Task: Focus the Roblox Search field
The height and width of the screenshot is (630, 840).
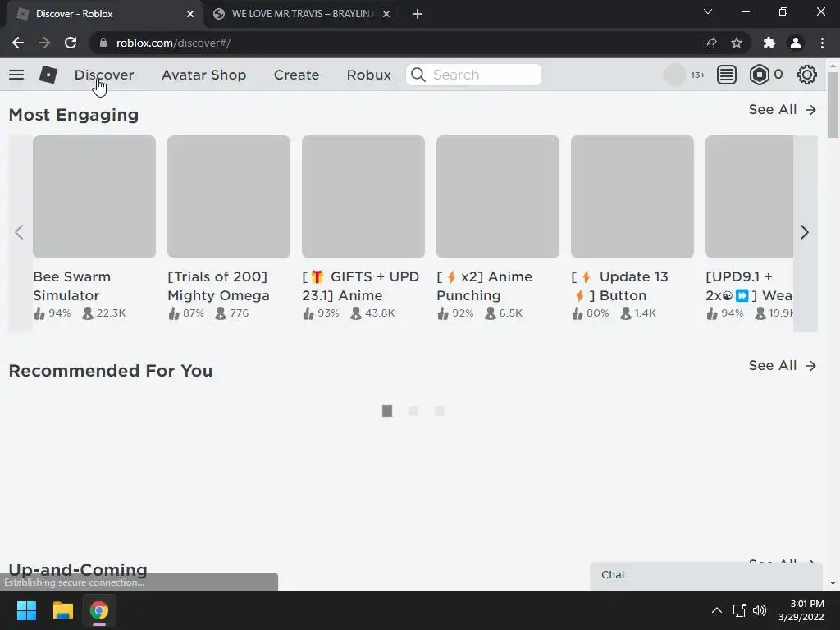Action: 473,75
